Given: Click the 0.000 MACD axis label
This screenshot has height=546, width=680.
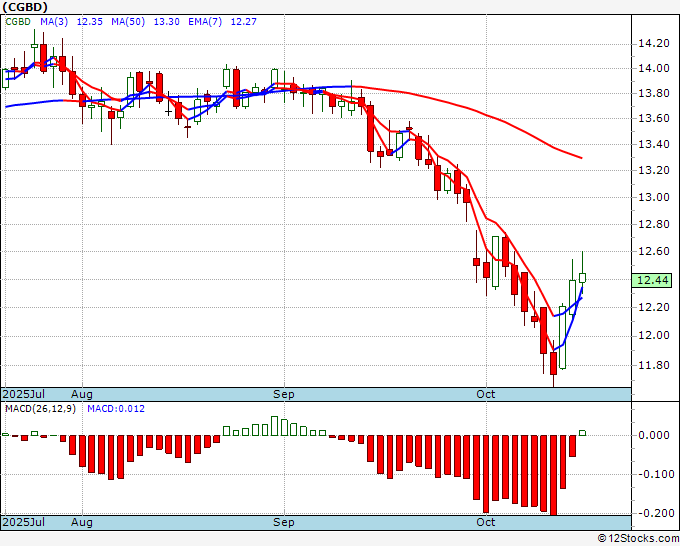Looking at the screenshot, I should click(654, 435).
